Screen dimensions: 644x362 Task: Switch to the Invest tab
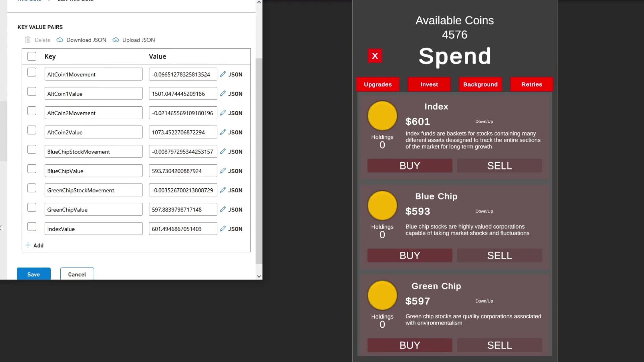[429, 84]
